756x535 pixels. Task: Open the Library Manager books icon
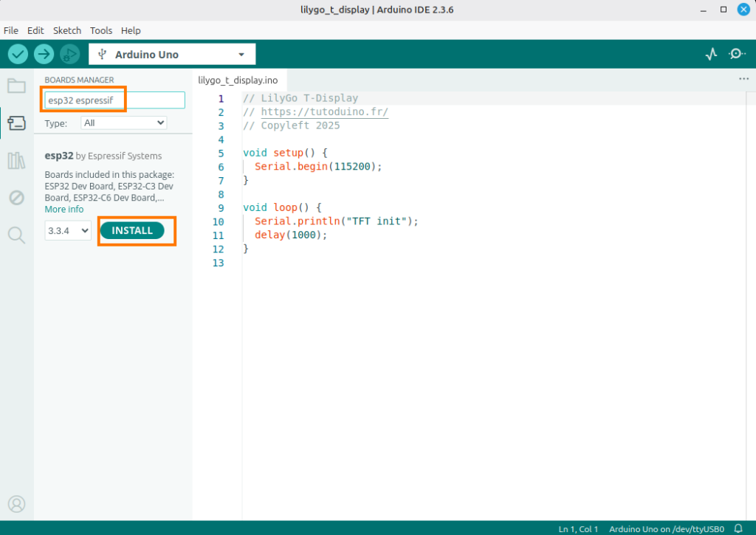coord(16,160)
